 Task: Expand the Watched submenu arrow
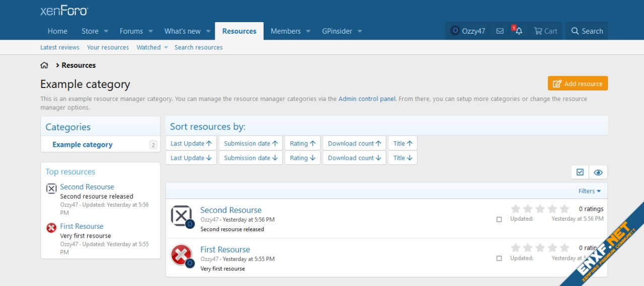[x=166, y=48]
